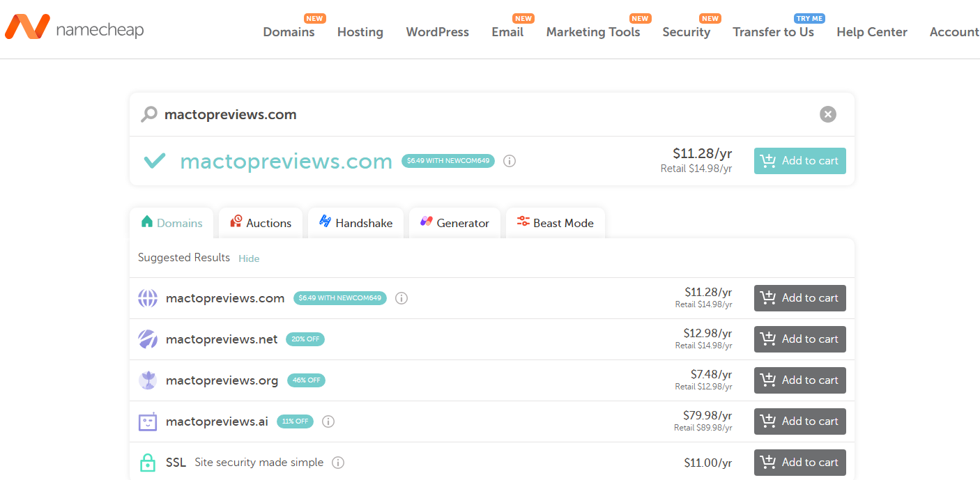
Task: Click the 11% OFF badge on mactopreviews.ai
Action: [296, 421]
